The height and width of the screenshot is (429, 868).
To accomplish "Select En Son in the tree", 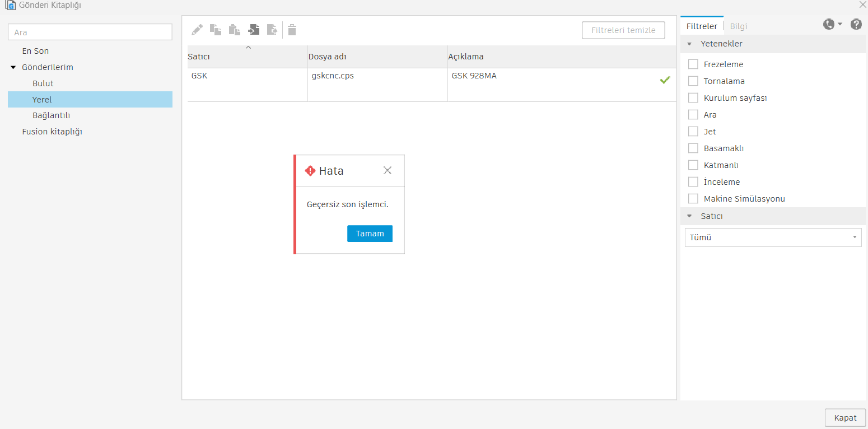I will coord(35,51).
